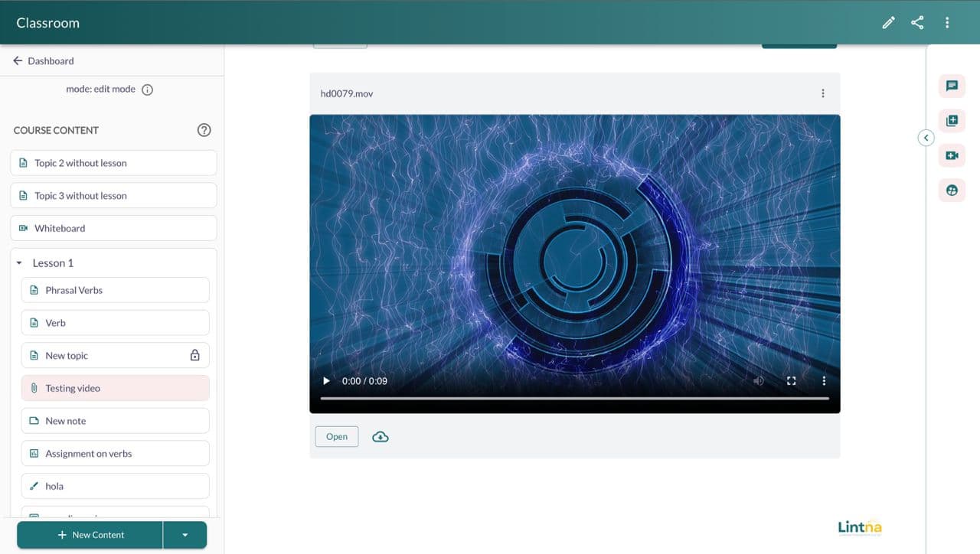
Task: Click the cloud download icon
Action: click(x=381, y=437)
